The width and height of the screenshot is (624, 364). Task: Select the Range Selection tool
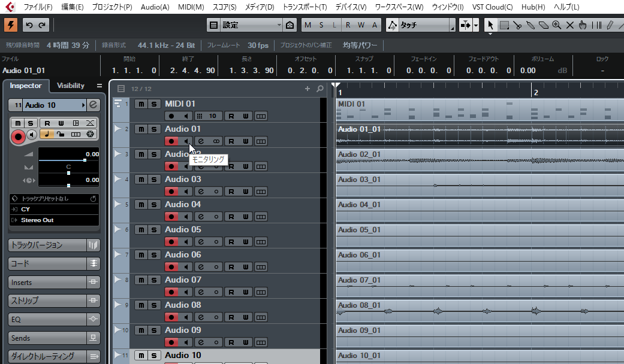tap(504, 25)
